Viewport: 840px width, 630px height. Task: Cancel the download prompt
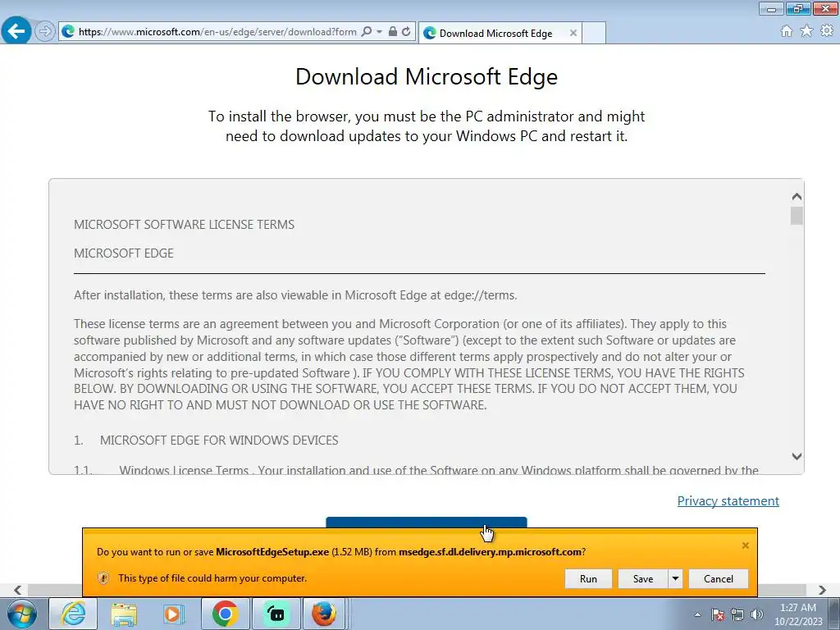719,578
